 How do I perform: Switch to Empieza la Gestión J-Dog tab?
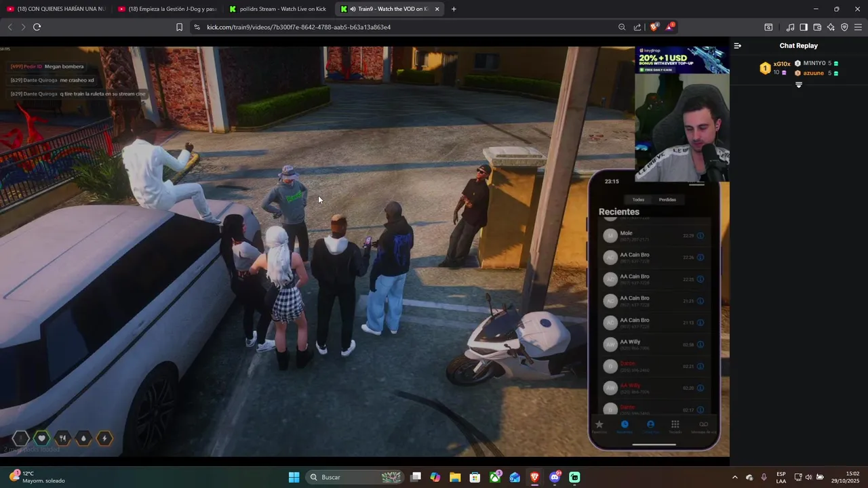point(167,9)
